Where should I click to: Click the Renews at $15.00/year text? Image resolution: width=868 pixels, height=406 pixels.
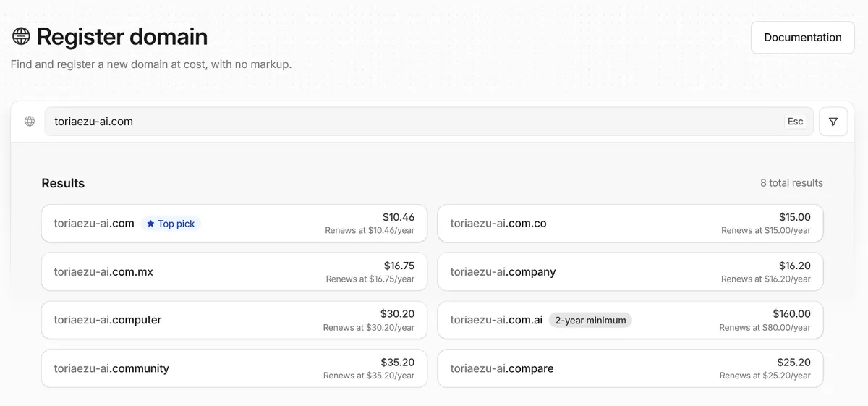point(766,231)
